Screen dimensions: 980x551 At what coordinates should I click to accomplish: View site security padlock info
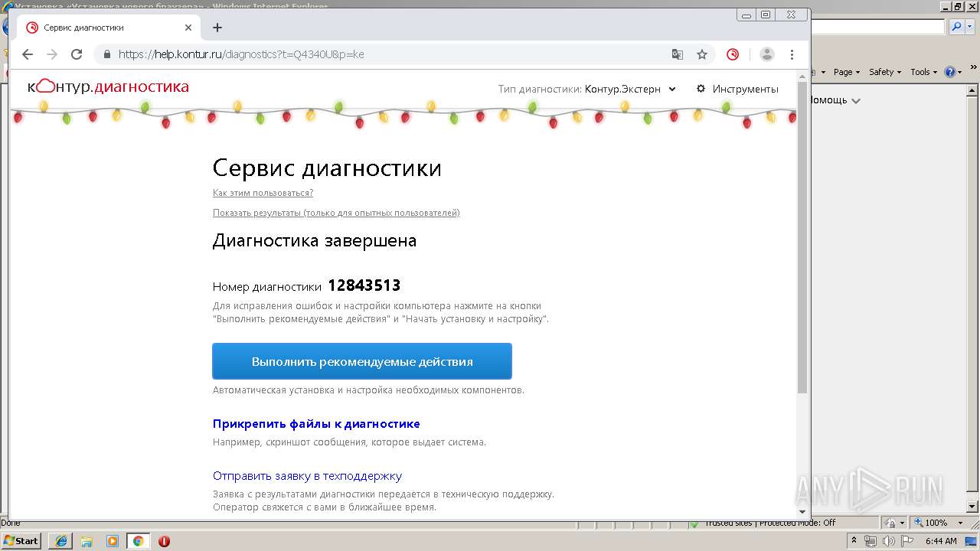pos(106,54)
